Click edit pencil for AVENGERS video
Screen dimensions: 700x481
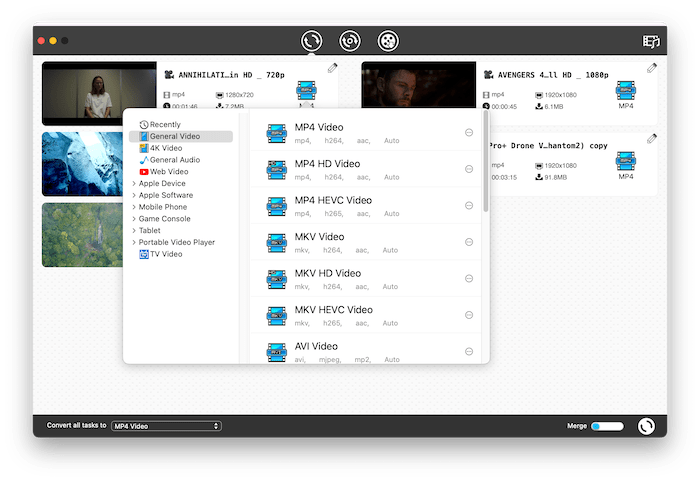[652, 69]
